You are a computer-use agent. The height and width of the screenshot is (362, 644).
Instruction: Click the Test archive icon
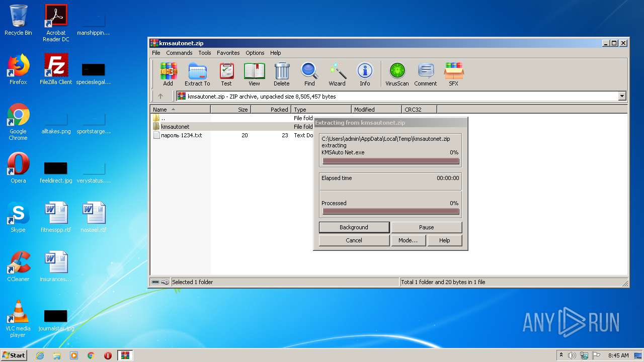(x=226, y=74)
